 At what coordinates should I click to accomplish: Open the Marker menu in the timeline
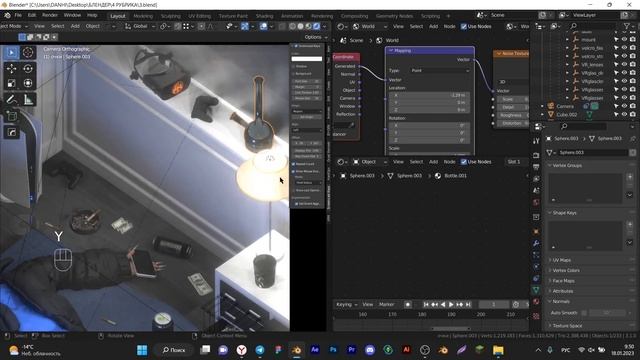386,304
